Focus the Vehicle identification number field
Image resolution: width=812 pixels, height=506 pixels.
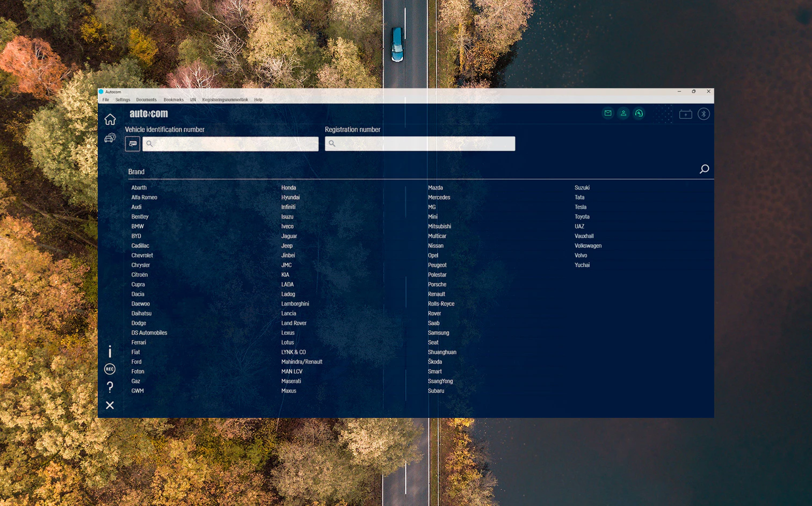pos(230,144)
